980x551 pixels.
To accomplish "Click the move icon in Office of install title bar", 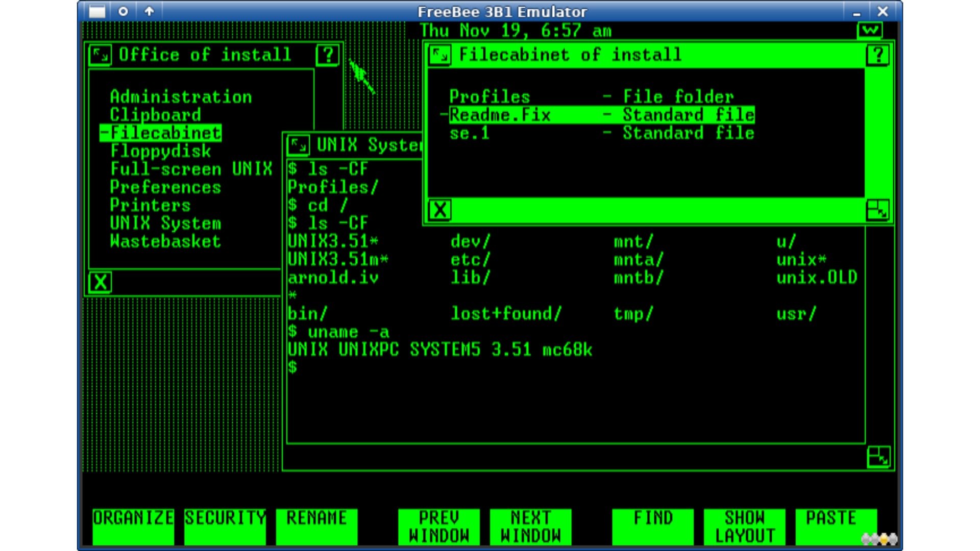I will pos(100,55).
